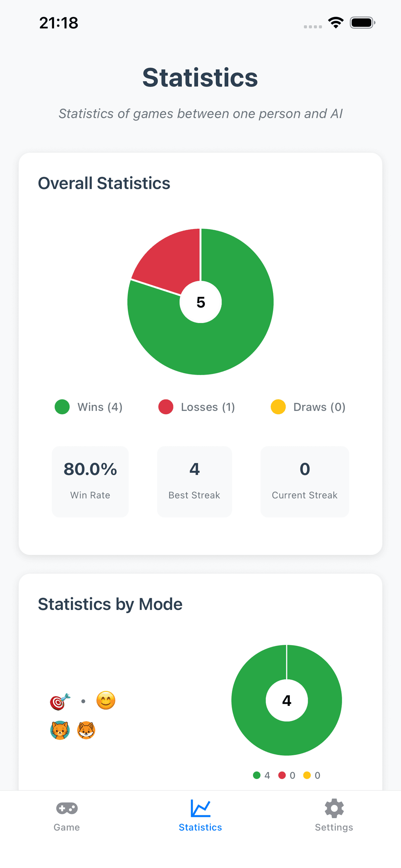Tap the 80.0% Win Rate card

coord(90,481)
